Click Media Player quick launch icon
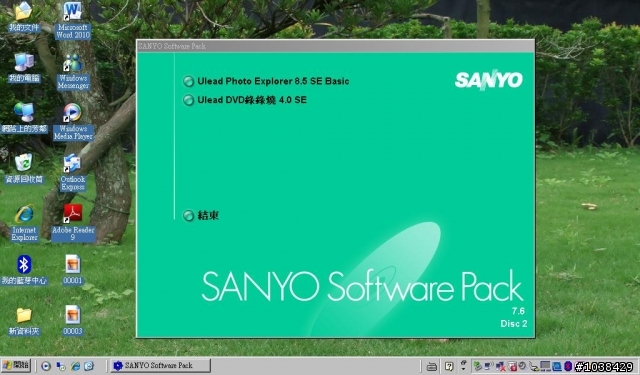This screenshot has width=640, height=375. tap(46, 366)
